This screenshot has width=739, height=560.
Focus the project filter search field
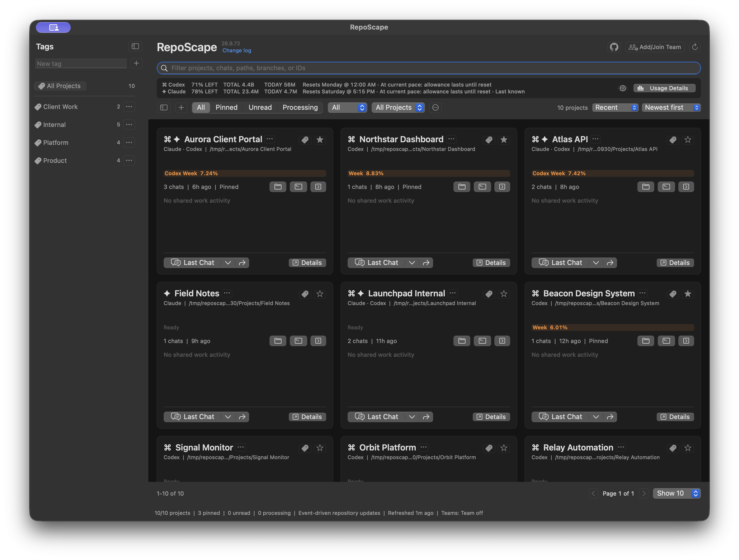click(x=429, y=68)
